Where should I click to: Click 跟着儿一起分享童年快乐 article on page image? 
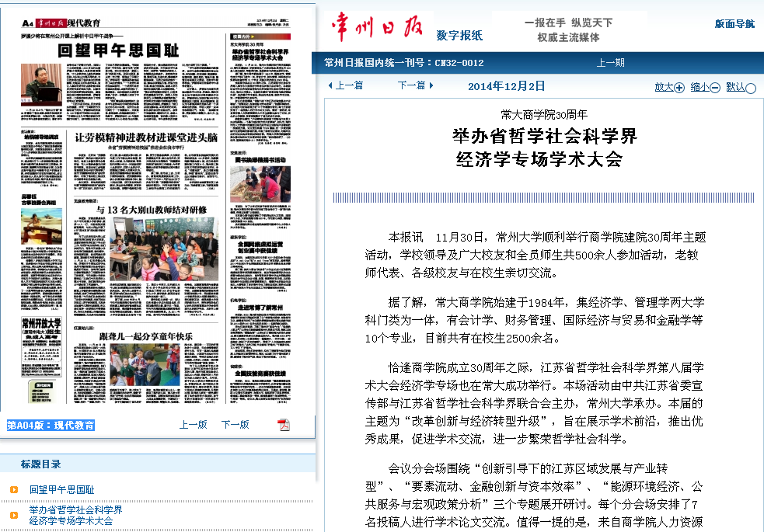coord(144,336)
